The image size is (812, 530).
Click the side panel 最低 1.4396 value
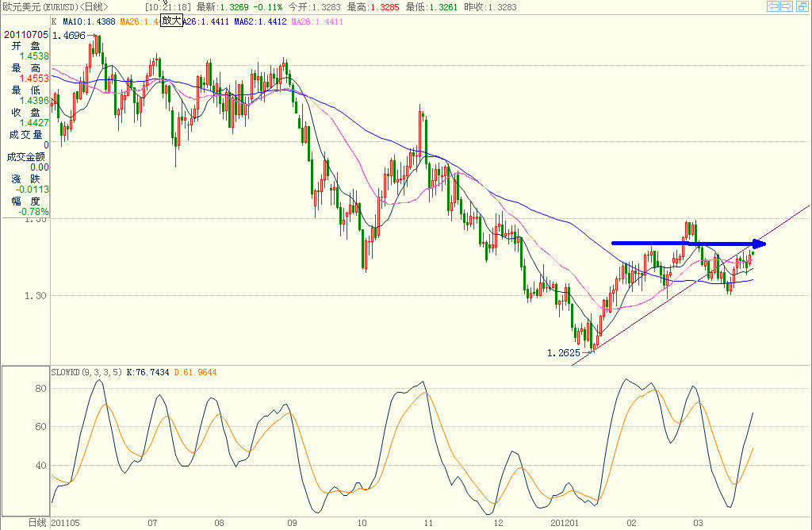[x=34, y=101]
